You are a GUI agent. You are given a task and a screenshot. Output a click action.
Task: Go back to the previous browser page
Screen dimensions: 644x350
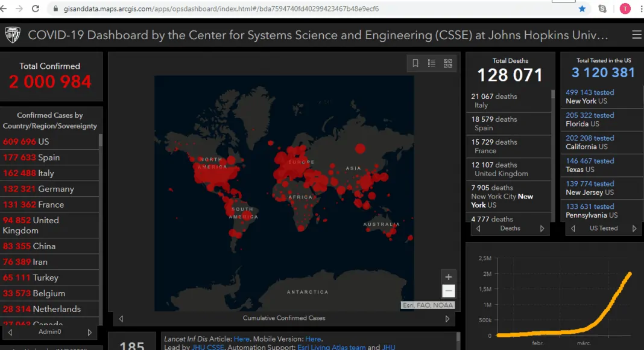tap(3, 8)
